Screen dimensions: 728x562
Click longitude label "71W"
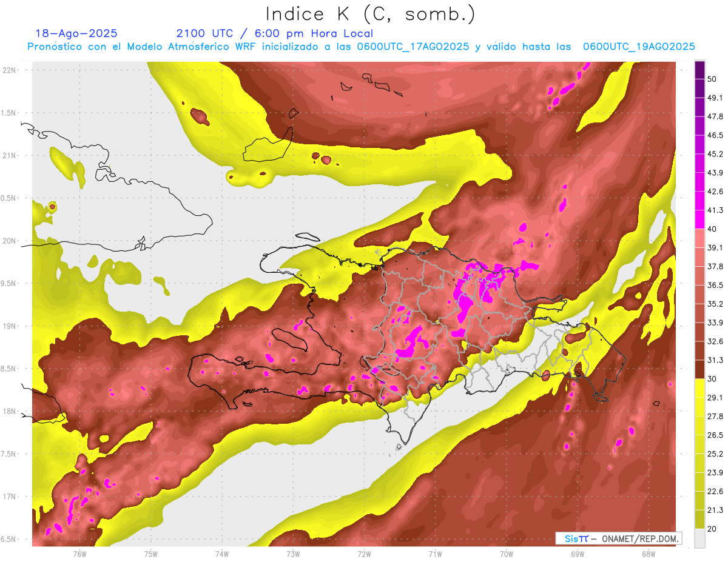[435, 554]
